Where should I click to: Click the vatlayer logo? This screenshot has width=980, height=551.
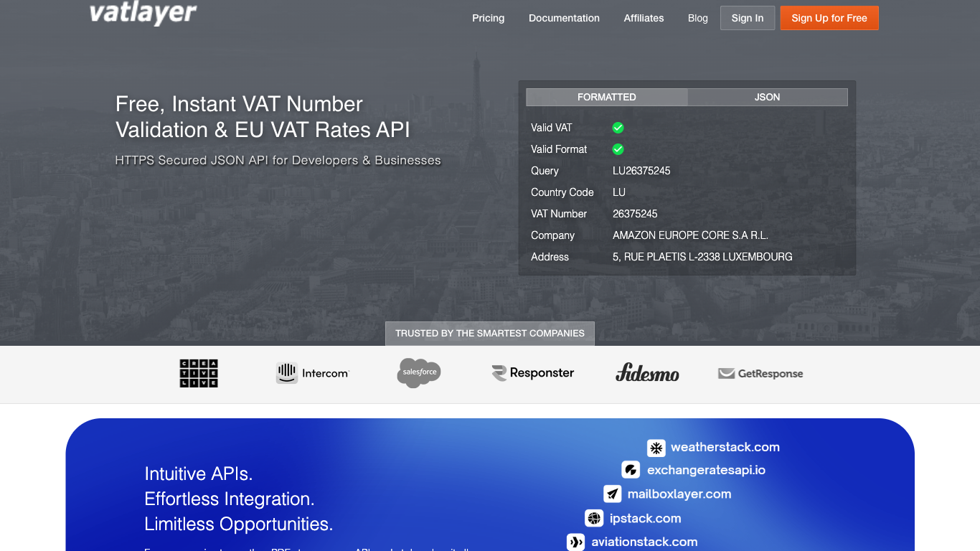click(143, 14)
